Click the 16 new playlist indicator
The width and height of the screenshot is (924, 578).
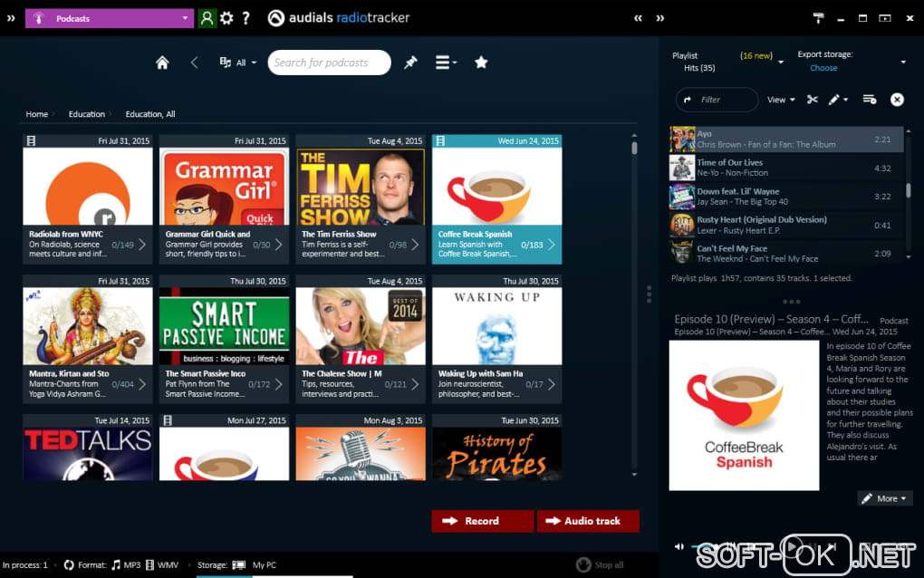click(x=756, y=55)
